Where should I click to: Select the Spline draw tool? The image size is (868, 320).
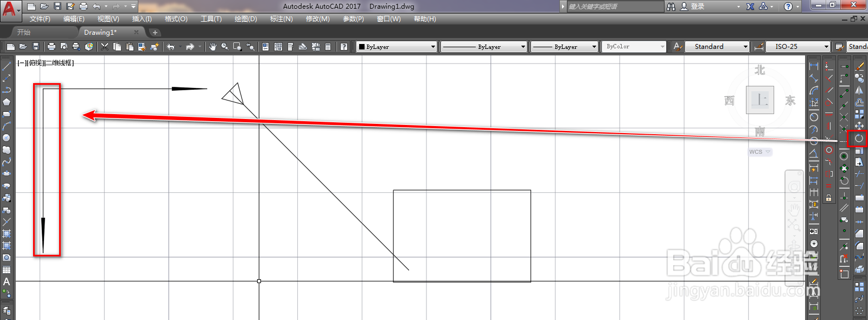(x=7, y=162)
